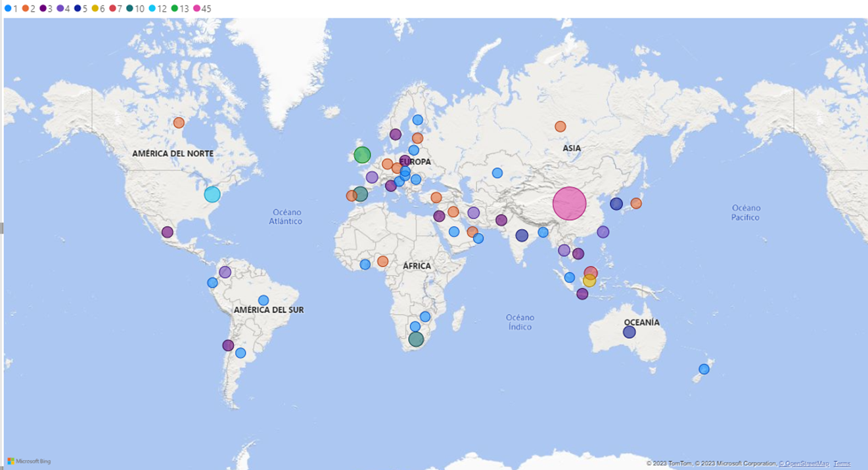The image size is (868, 470).
Task: Open the Terms link
Action: 842,463
